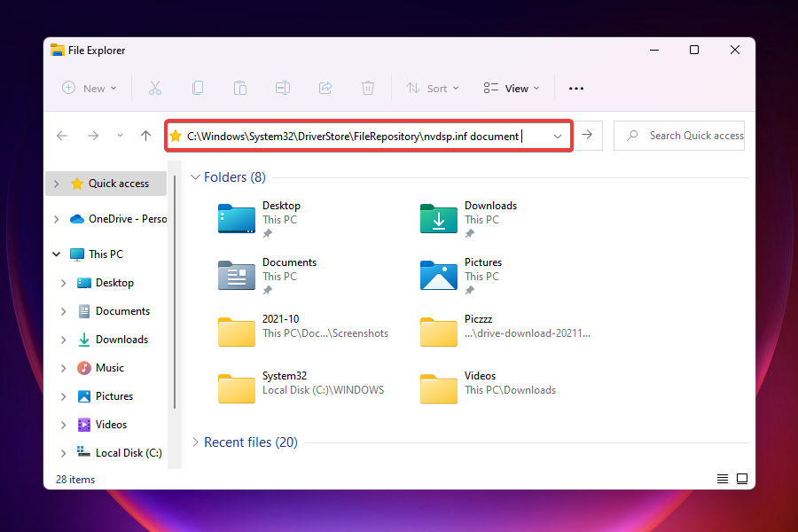Click the back navigation arrow
This screenshot has height=532, width=798.
[x=61, y=135]
